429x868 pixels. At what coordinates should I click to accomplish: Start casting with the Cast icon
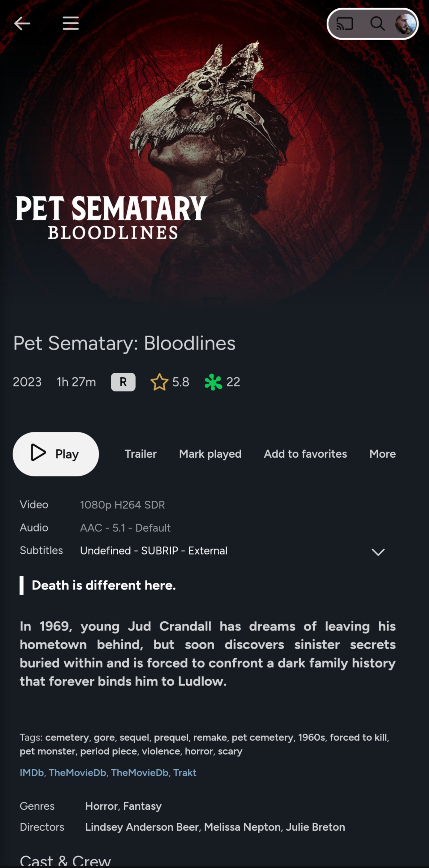pos(345,24)
